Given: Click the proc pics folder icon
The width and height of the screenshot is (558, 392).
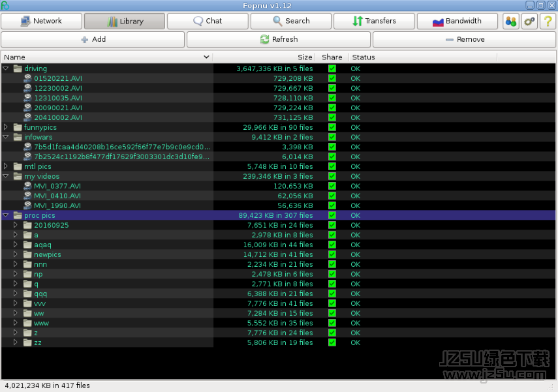Looking at the screenshot, I should point(18,215).
